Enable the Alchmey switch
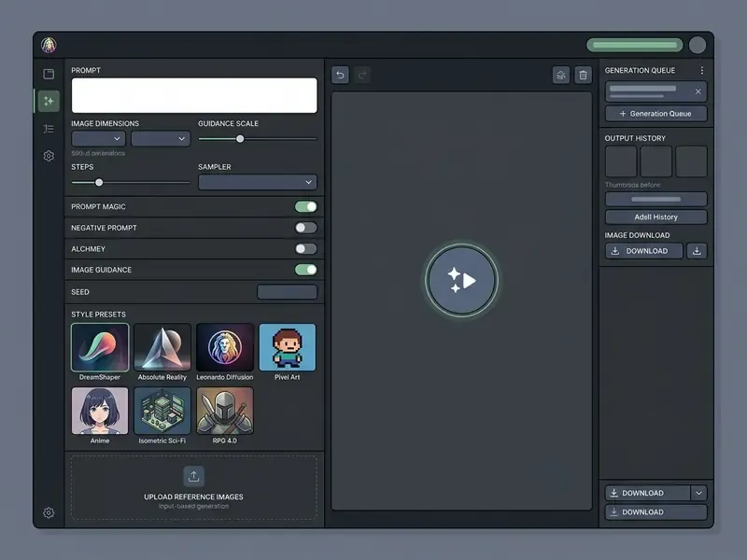The image size is (747, 560). (x=306, y=248)
